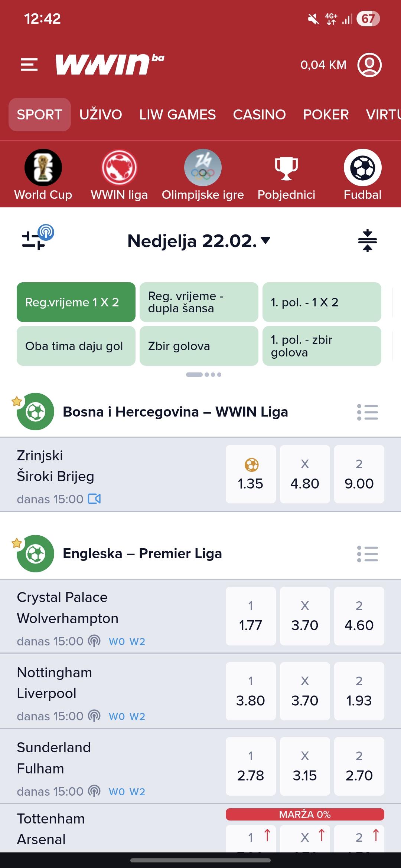The image size is (401, 868).
Task: Select the World Cup category icon
Action: click(x=43, y=168)
